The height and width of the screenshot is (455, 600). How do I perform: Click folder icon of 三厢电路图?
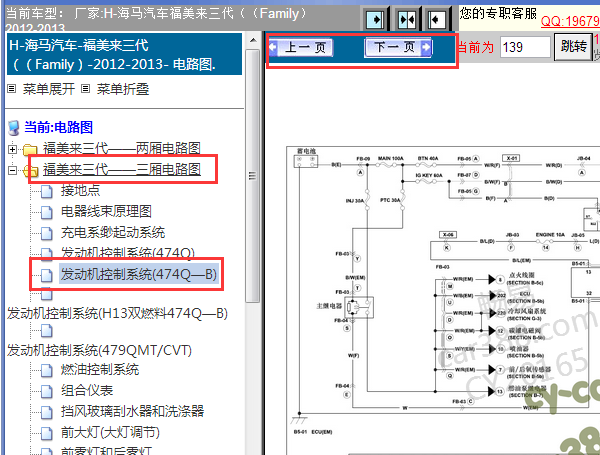[x=31, y=171]
